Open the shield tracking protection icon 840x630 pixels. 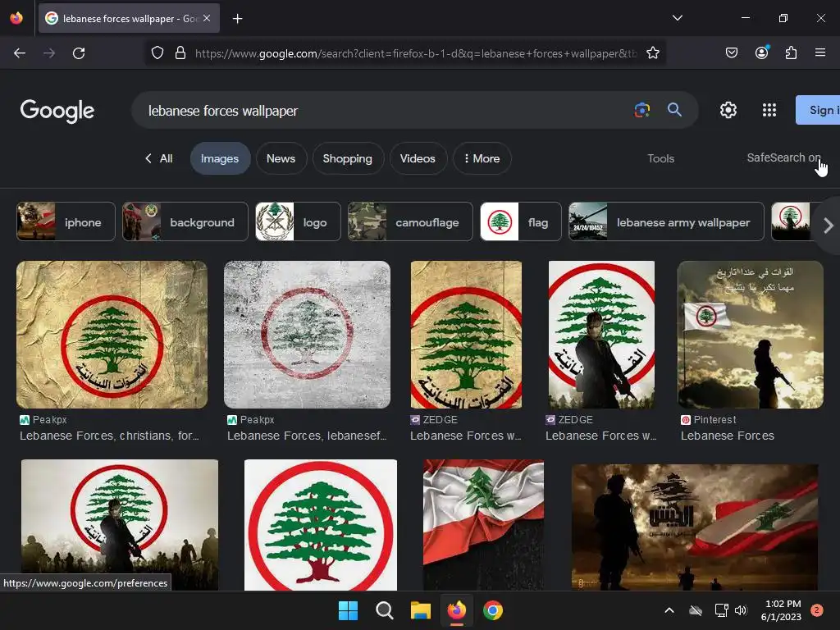pos(157,53)
